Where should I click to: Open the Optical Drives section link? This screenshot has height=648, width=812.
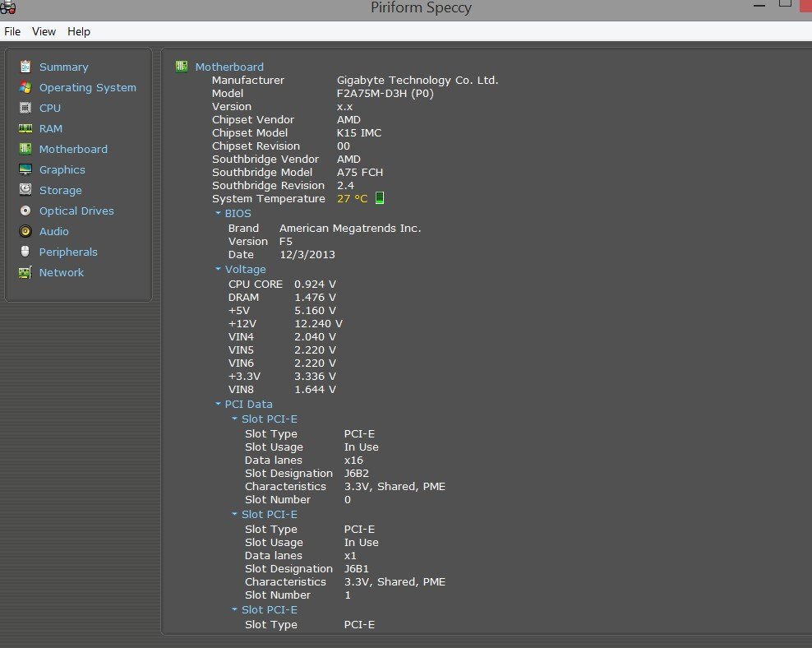click(76, 211)
